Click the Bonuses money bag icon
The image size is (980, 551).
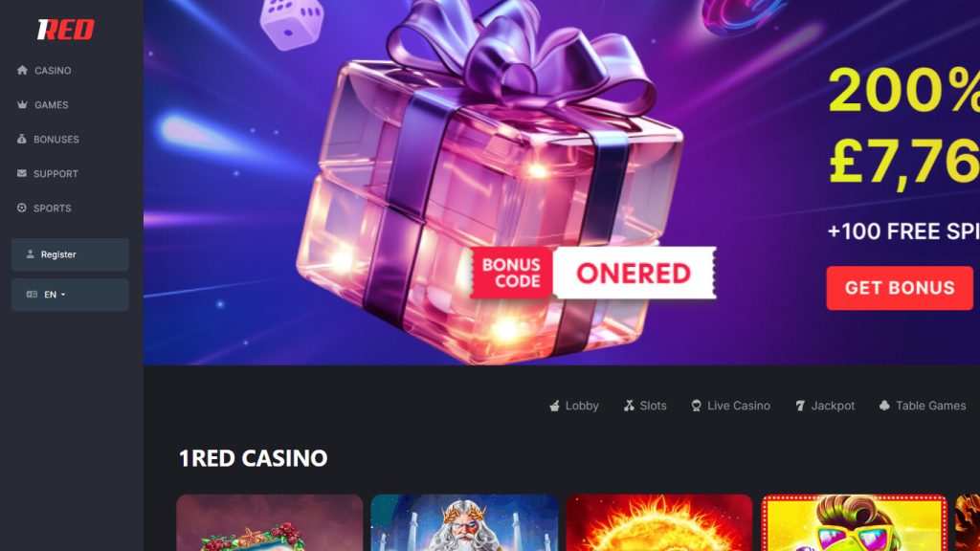coord(22,139)
